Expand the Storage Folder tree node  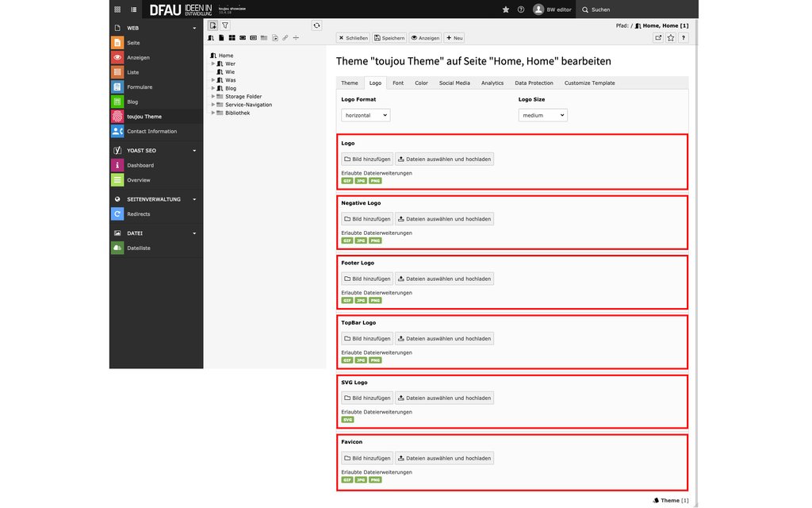213,97
